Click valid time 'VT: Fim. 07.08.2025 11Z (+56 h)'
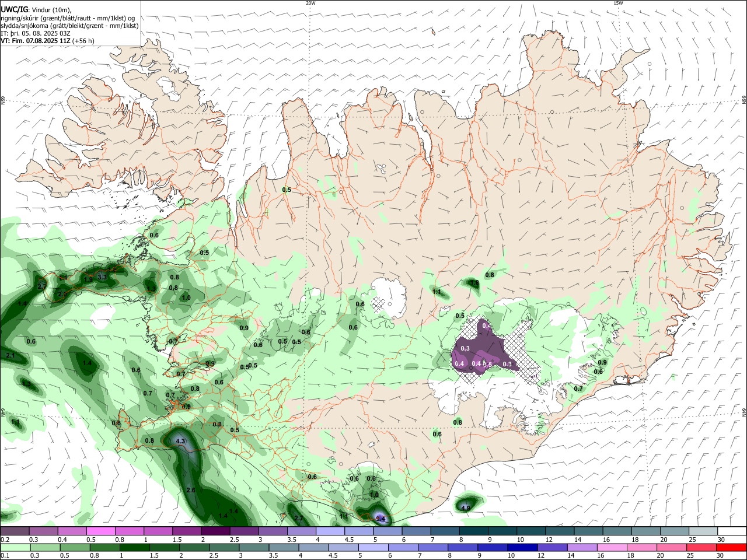The width and height of the screenshot is (747, 560). [47, 41]
